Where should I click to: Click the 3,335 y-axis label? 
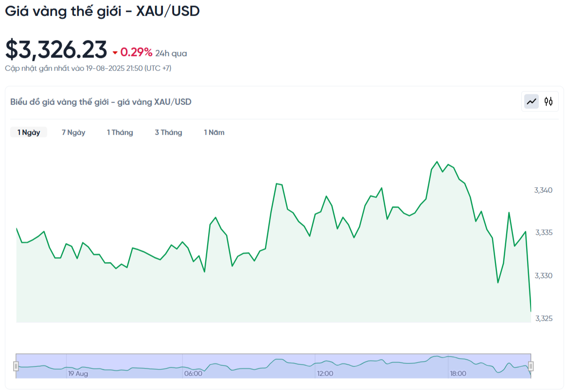coord(544,232)
